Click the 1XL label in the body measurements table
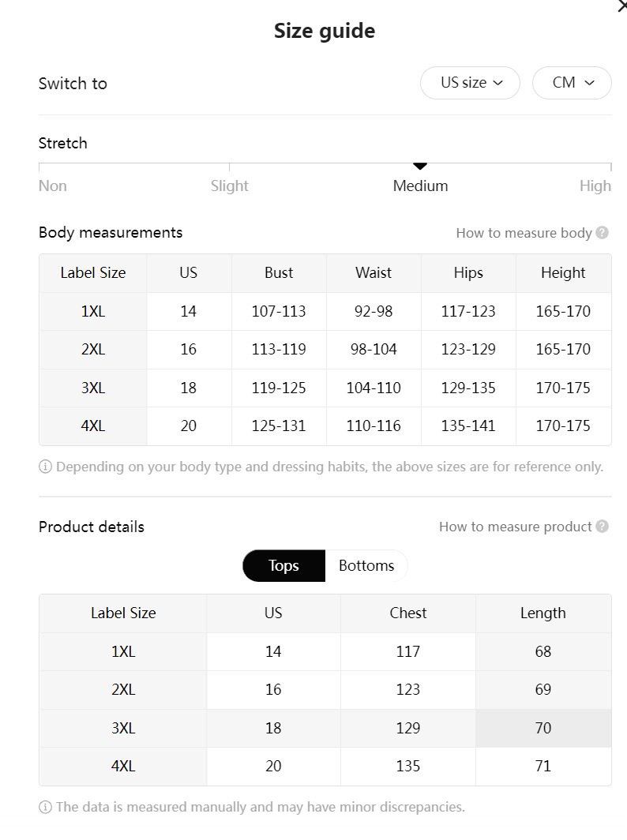Screen dimensions: 627x840 93,311
